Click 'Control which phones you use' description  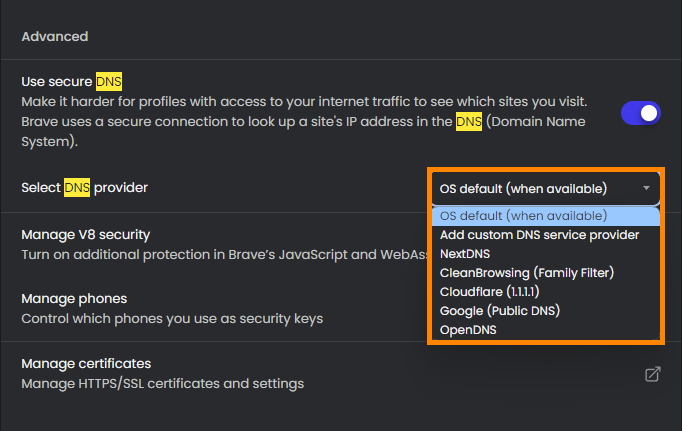(172, 319)
